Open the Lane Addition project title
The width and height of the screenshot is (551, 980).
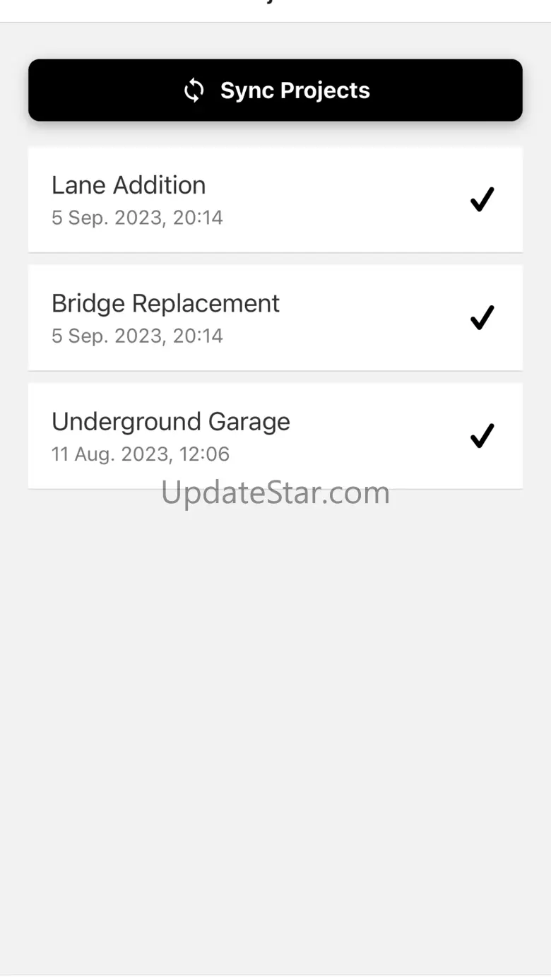(129, 185)
